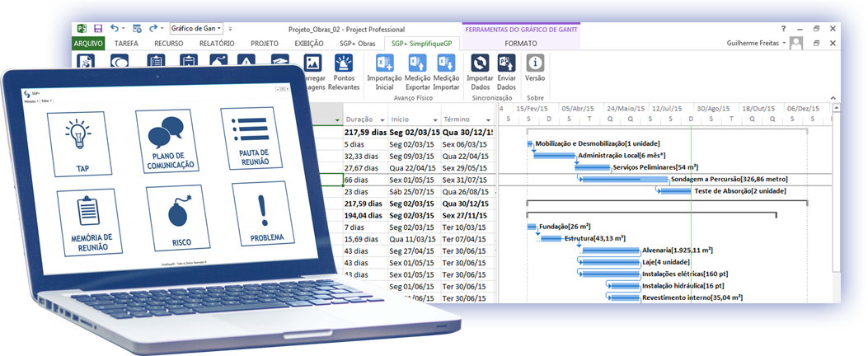Click the Alvenaria Gantt bar
Screen dimensions: 868x356
point(611,251)
